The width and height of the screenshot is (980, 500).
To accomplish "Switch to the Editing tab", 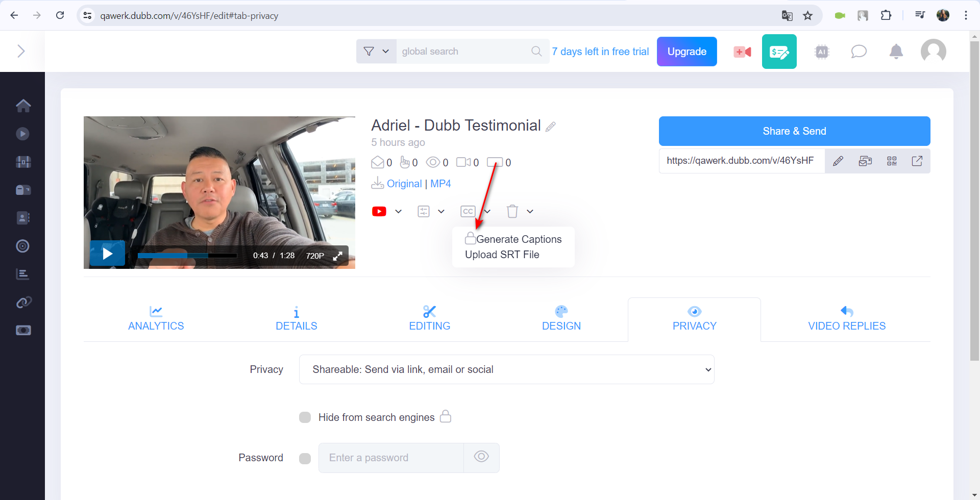I will [430, 319].
